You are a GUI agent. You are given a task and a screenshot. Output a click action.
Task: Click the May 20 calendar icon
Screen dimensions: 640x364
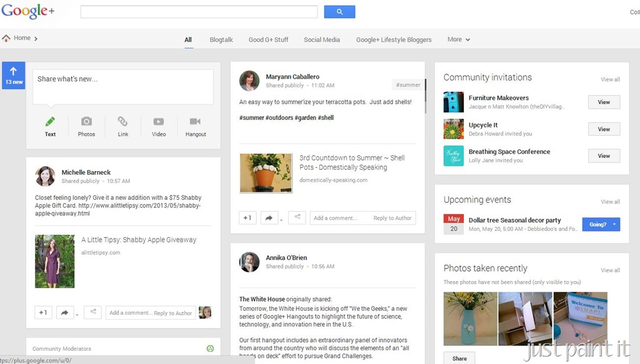pos(454,224)
